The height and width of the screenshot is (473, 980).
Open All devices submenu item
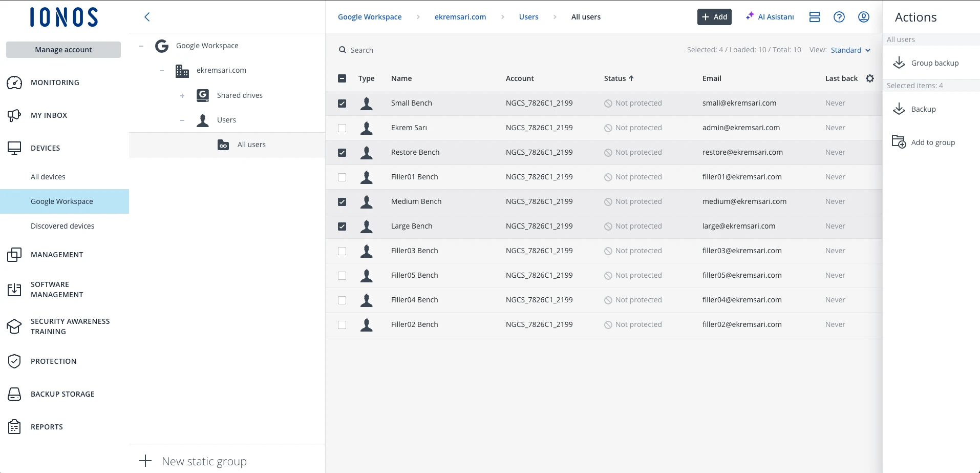click(48, 177)
